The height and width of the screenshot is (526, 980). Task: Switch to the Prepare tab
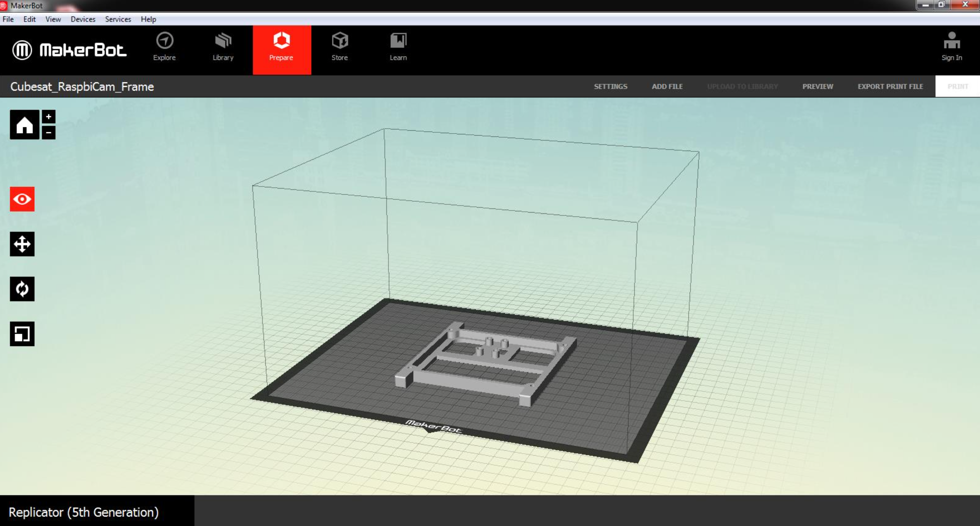tap(282, 50)
